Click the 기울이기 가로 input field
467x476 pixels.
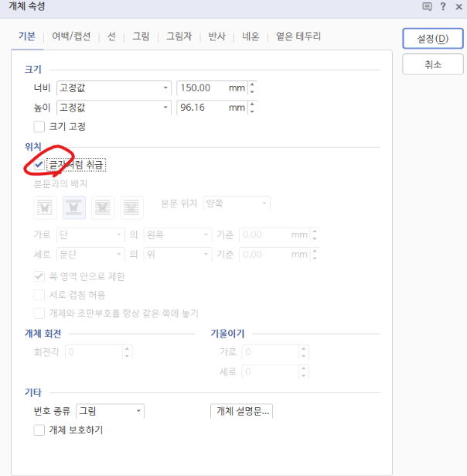click(x=271, y=352)
